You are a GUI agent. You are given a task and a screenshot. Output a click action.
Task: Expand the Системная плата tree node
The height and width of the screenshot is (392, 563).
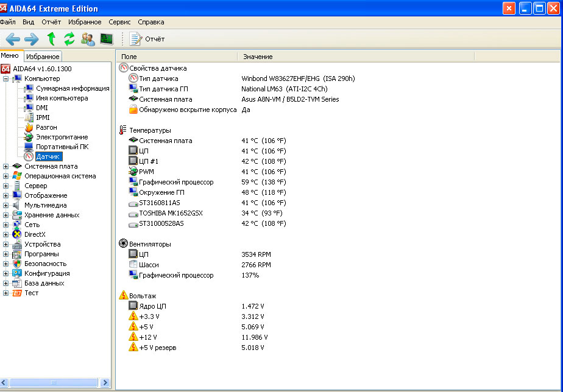[x=5, y=166]
